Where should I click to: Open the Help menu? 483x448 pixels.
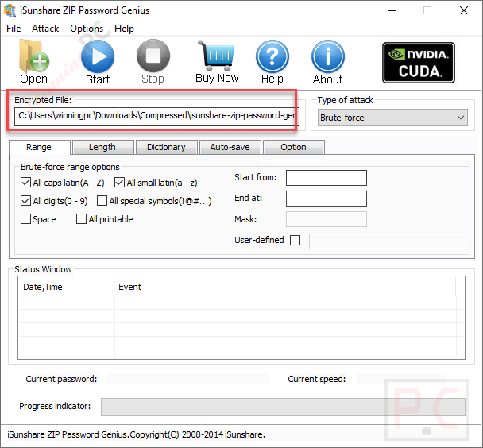pyautogui.click(x=124, y=29)
